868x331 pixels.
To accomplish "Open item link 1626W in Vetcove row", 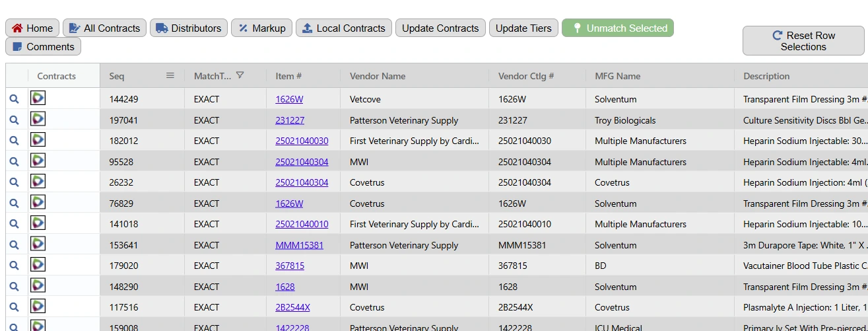I will pos(289,99).
